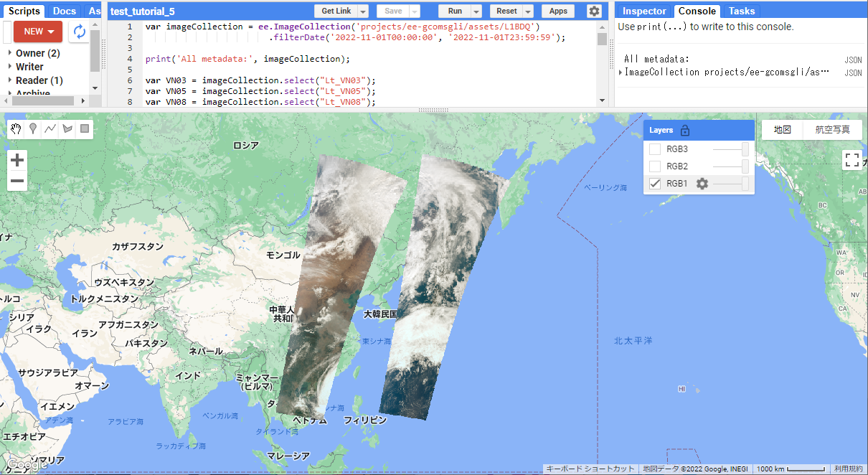Viewport: 868px width, 475px height.
Task: Select the draw line tool
Action: (50, 128)
